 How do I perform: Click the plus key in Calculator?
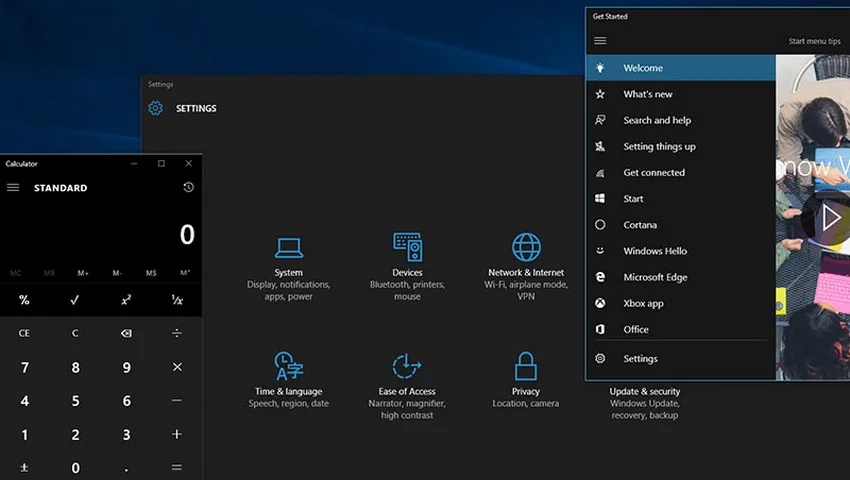(x=177, y=434)
